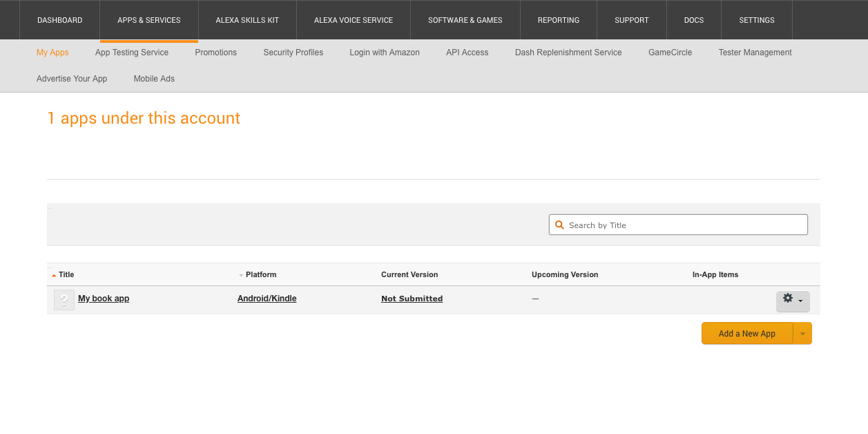Open the Not Submitted version link
This screenshot has width=868, height=434.
(412, 298)
